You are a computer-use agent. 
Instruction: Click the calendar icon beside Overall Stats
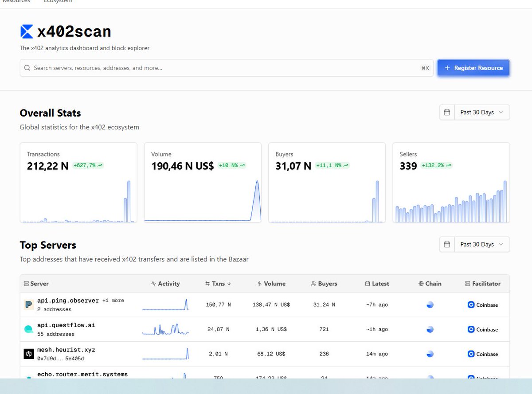coord(447,112)
